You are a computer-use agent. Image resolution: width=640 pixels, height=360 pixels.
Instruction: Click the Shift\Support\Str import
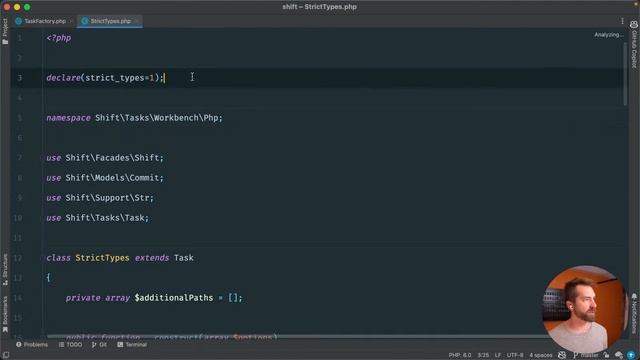click(108, 198)
